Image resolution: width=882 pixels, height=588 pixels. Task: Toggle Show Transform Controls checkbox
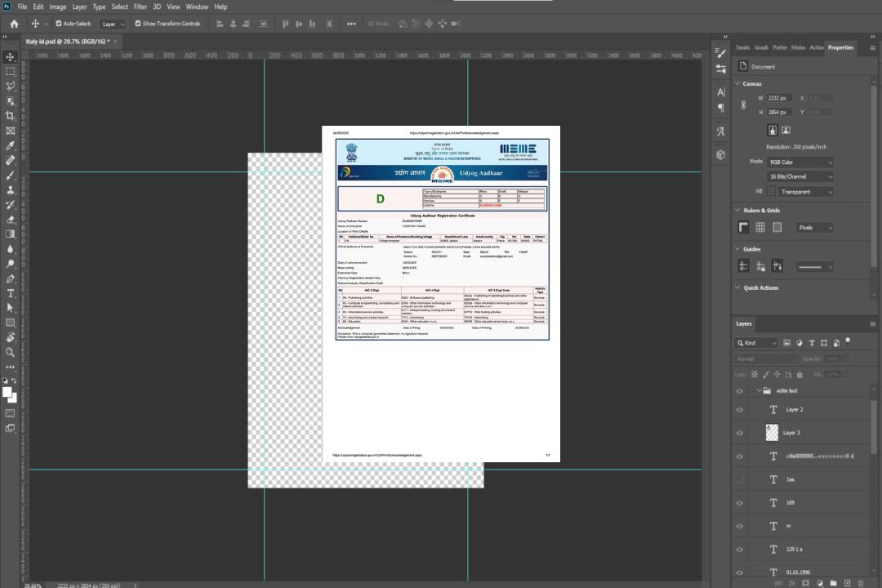tap(137, 24)
